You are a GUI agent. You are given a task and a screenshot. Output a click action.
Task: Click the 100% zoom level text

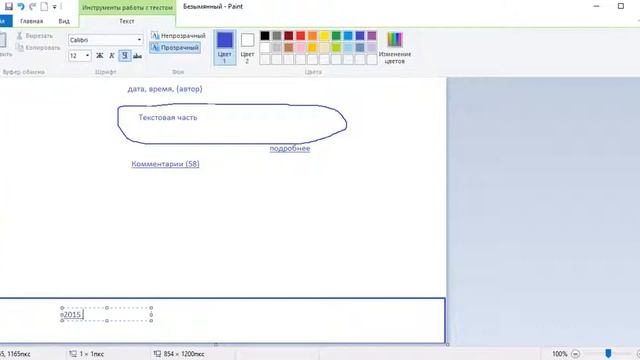[x=560, y=354]
